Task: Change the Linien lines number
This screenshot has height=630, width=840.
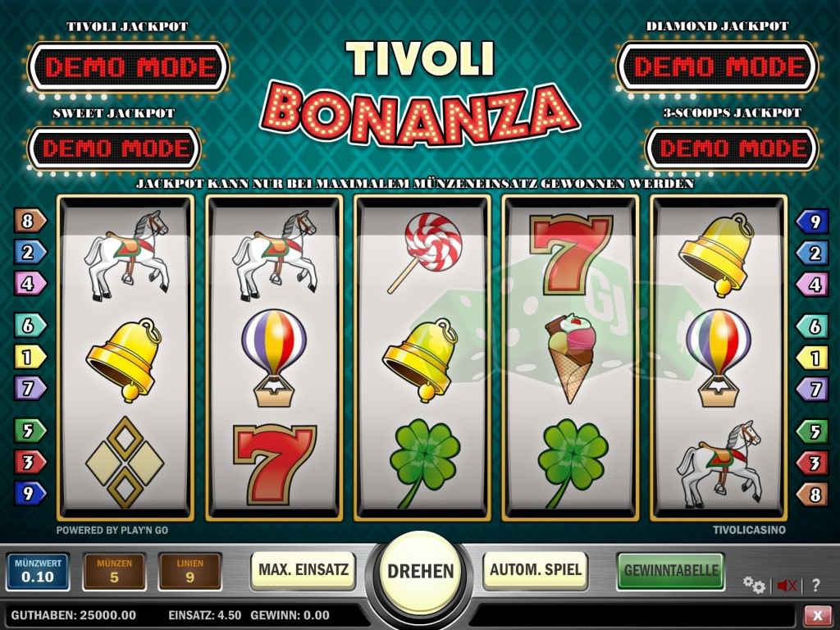Action: [x=189, y=571]
